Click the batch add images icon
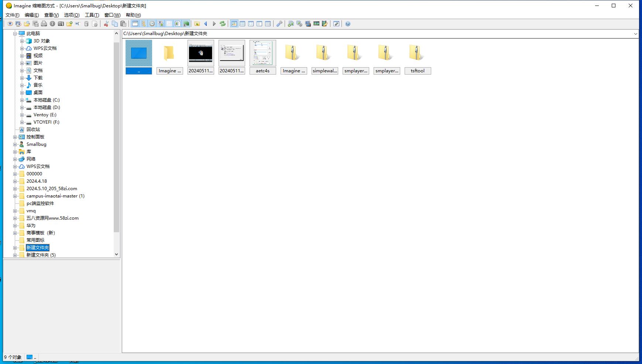This screenshot has width=642, height=364. click(x=291, y=24)
